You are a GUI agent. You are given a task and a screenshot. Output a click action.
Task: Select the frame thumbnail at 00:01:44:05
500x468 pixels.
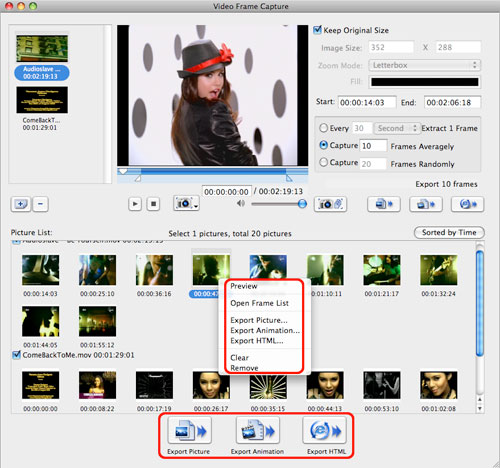[41, 321]
